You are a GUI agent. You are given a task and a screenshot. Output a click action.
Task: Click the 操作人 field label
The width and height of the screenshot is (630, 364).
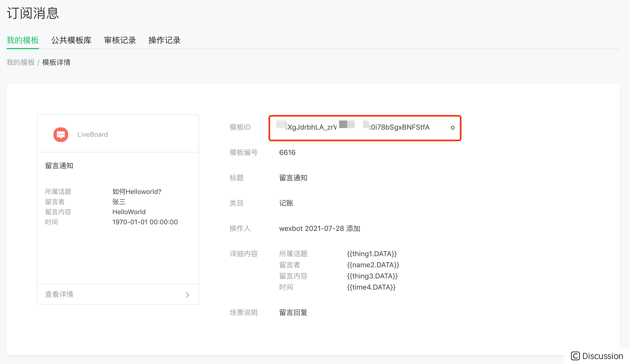coord(240,228)
